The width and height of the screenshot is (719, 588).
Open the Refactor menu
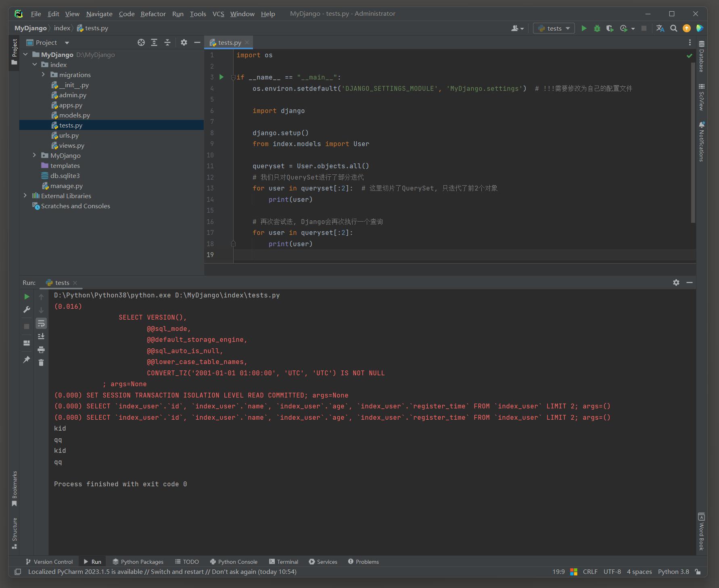click(153, 14)
